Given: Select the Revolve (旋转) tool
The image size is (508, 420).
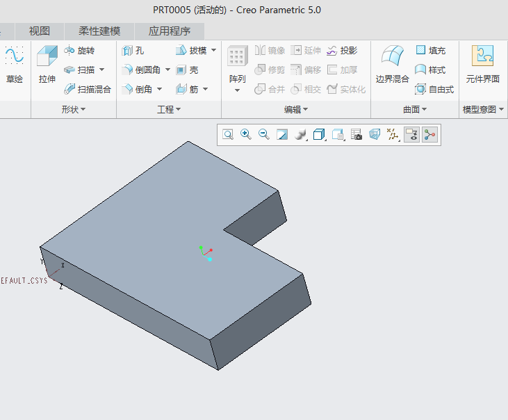Looking at the screenshot, I should point(79,51).
